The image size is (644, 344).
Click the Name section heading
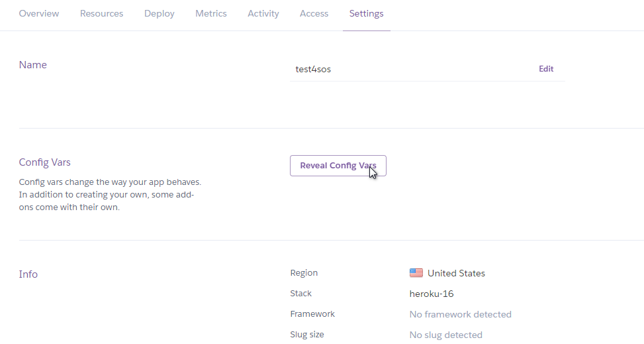[33, 64]
